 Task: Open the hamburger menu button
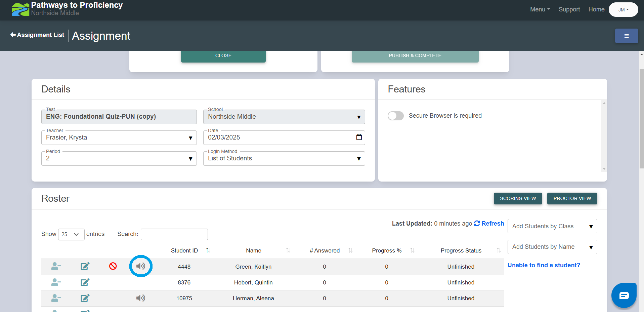click(x=627, y=36)
